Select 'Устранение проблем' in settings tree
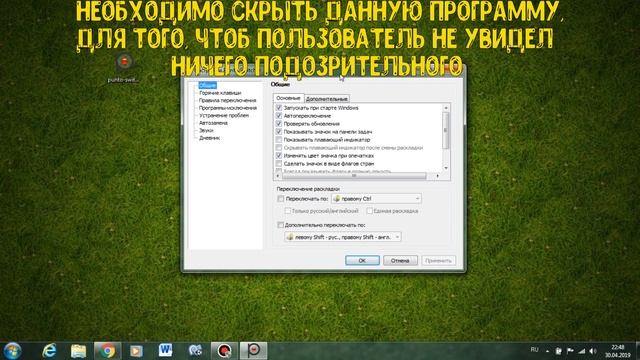This screenshot has height=360, width=640. [224, 116]
